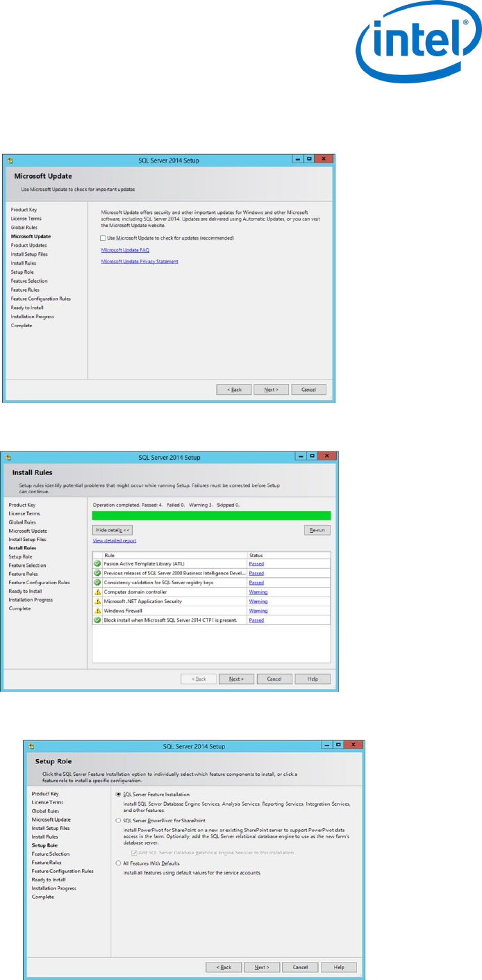
Task: Select Installation Progress step in Setup Role window
Action: (53, 888)
